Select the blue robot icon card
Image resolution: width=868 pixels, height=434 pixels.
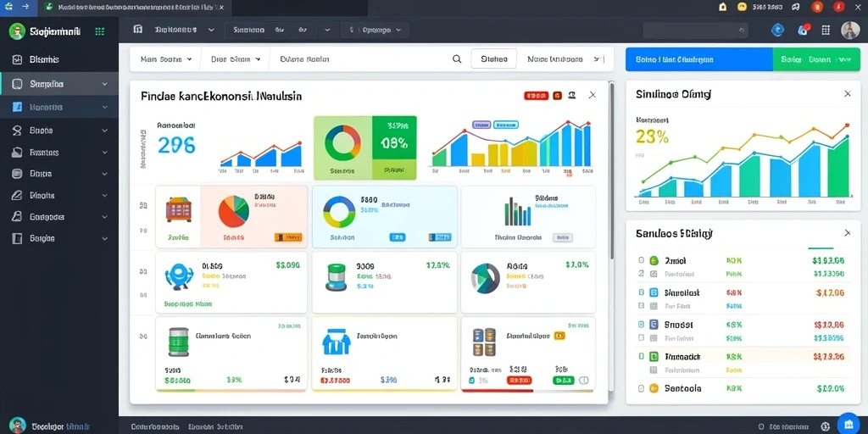180,276
